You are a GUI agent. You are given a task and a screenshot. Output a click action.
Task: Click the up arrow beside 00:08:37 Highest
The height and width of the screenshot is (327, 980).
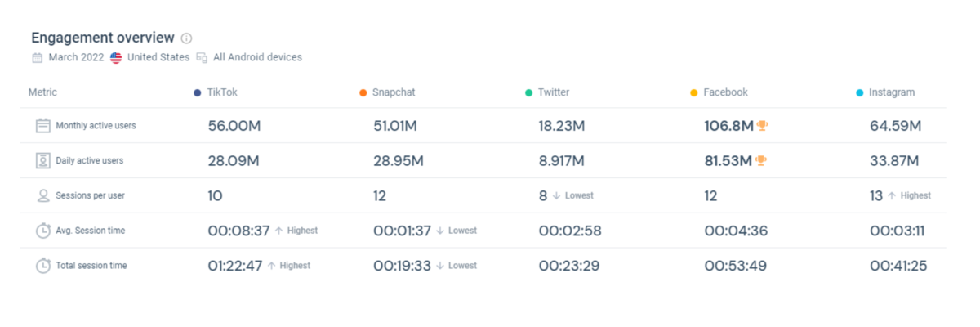pyautogui.click(x=278, y=231)
